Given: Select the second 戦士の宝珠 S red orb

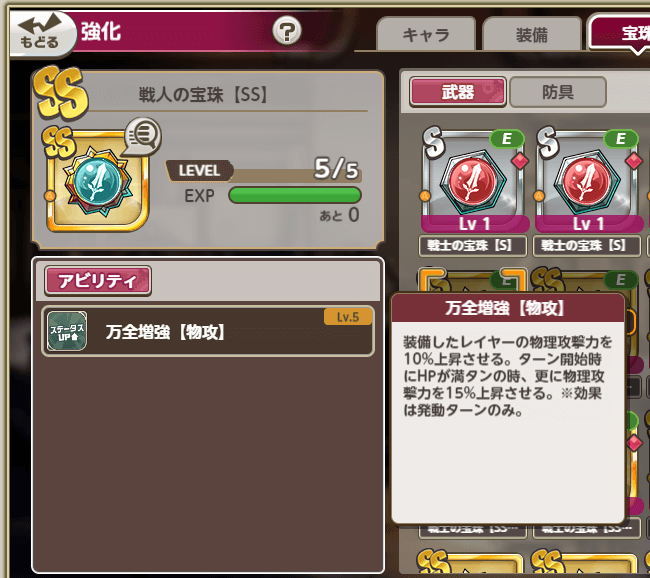Looking at the screenshot, I should point(587,180).
